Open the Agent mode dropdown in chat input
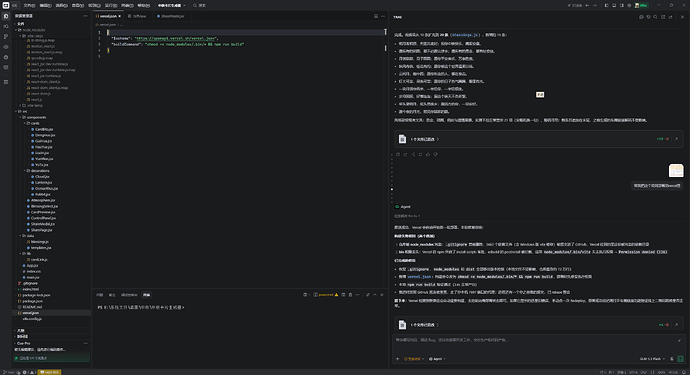 437,359
